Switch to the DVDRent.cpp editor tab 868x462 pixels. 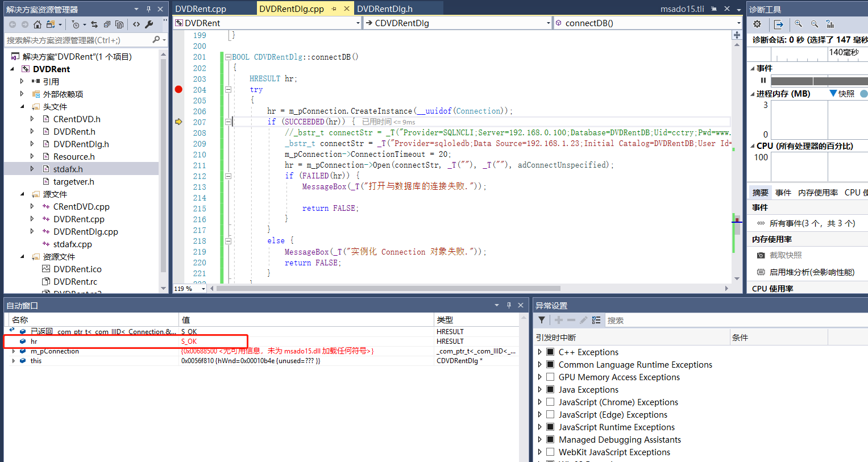coord(201,9)
